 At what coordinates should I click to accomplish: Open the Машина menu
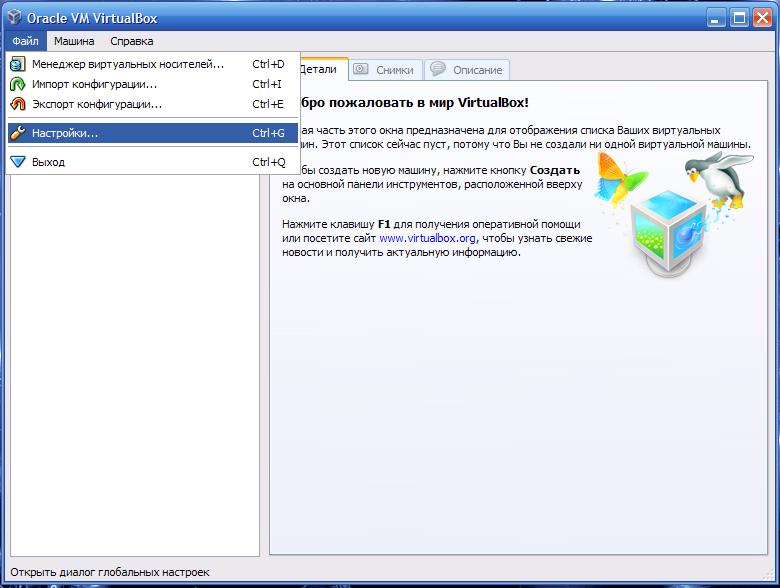pyautogui.click(x=74, y=41)
